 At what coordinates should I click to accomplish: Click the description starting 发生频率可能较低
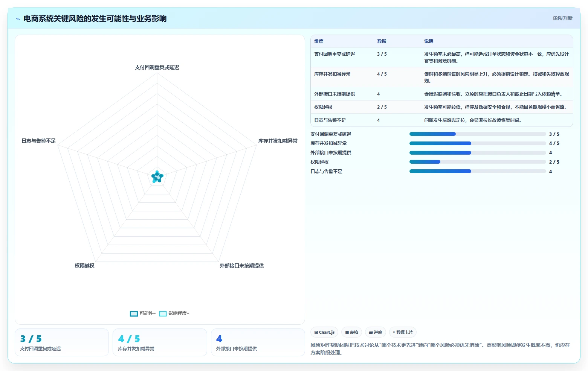point(496,107)
